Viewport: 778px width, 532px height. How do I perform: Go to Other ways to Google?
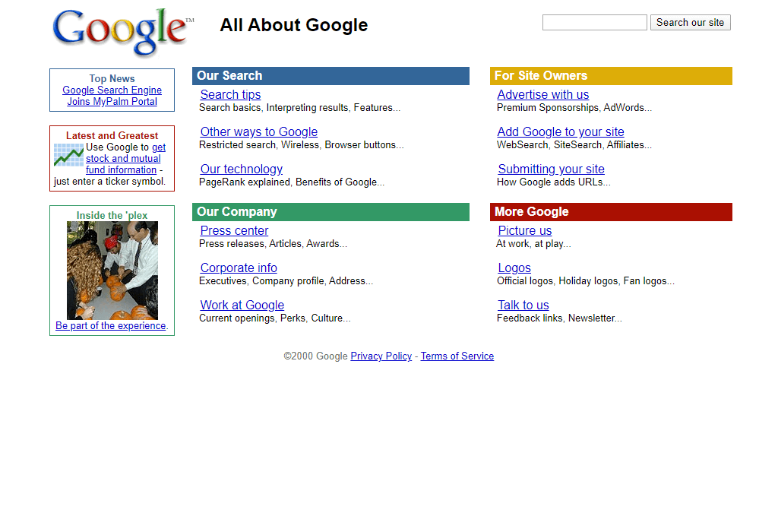click(258, 131)
